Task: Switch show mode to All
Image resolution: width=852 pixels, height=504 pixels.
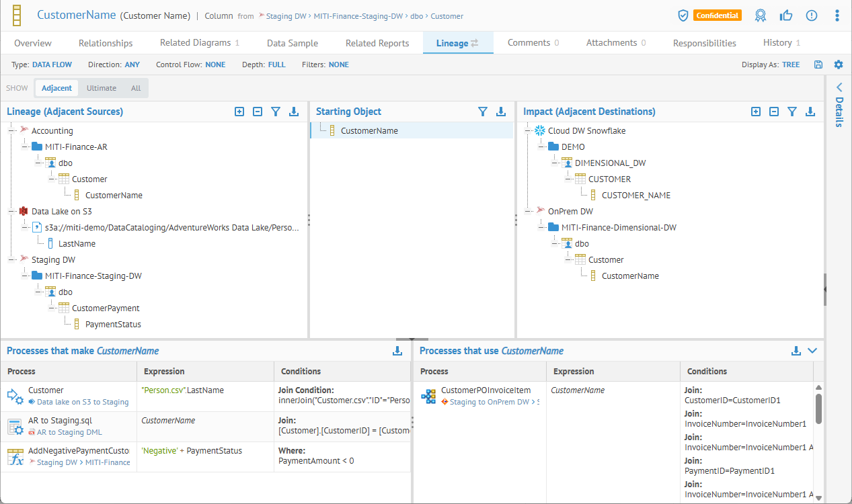Action: pos(136,88)
